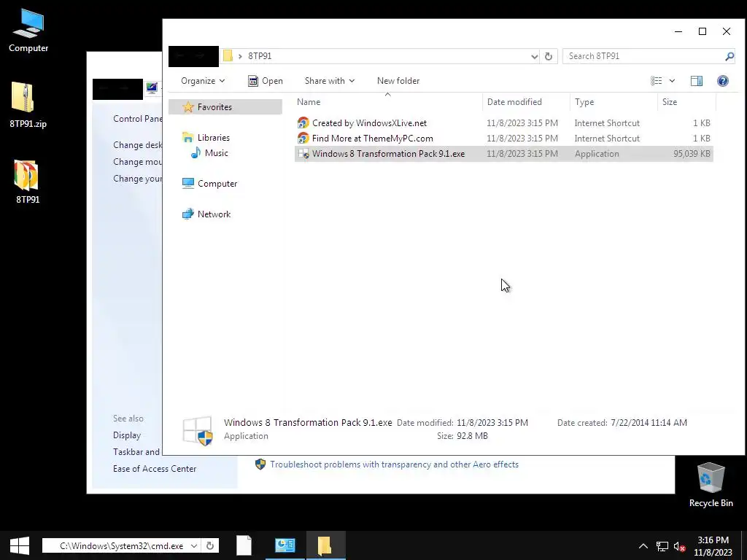Click the Favorites star icon
The height and width of the screenshot is (560, 747).
click(189, 106)
